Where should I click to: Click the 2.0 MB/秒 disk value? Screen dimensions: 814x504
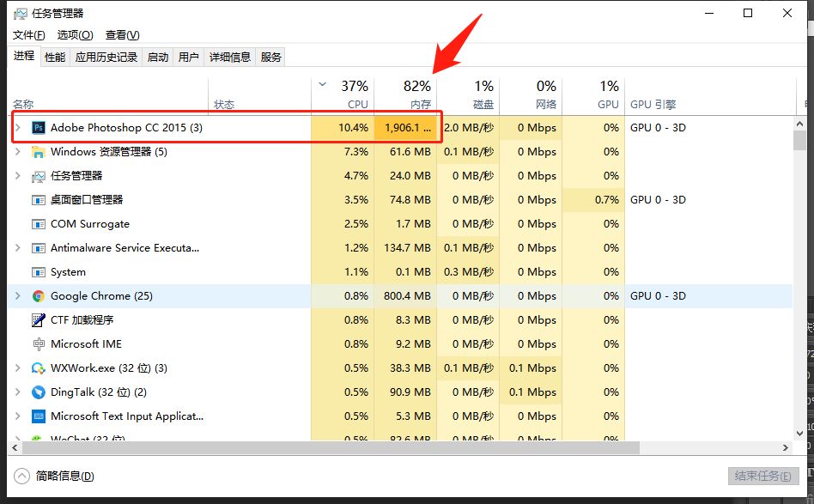(469, 128)
